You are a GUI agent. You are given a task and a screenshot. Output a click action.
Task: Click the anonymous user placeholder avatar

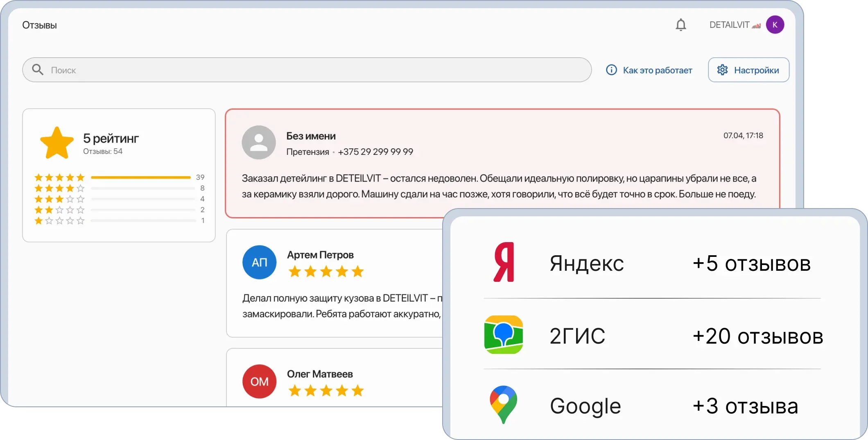pos(258,142)
